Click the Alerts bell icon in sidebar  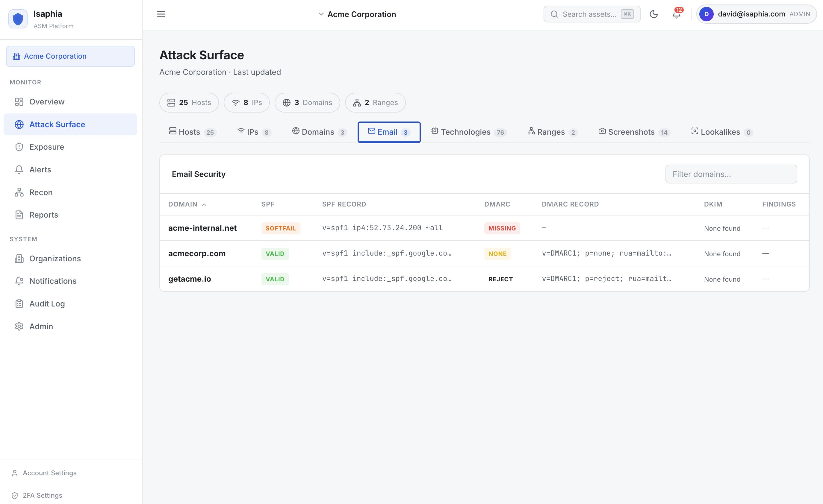[x=19, y=170]
